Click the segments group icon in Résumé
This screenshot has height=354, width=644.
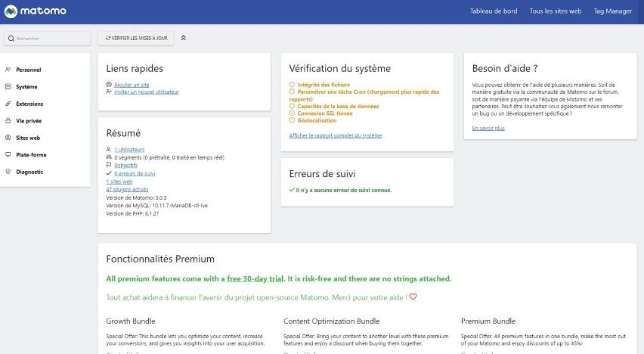[x=109, y=157]
